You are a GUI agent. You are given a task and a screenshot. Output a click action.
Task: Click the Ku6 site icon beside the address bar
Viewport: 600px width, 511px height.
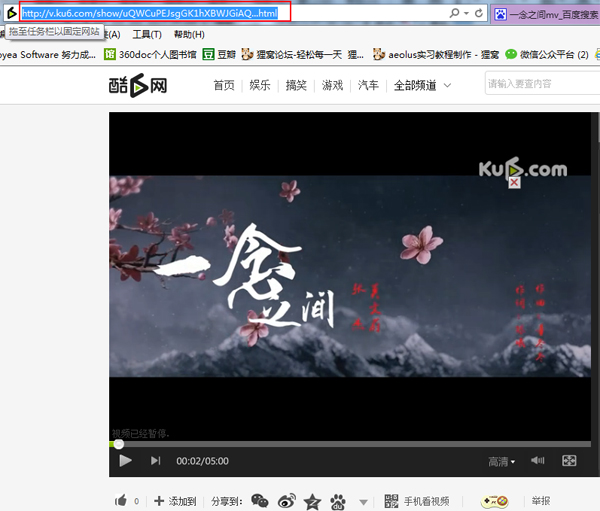pyautogui.click(x=12, y=13)
